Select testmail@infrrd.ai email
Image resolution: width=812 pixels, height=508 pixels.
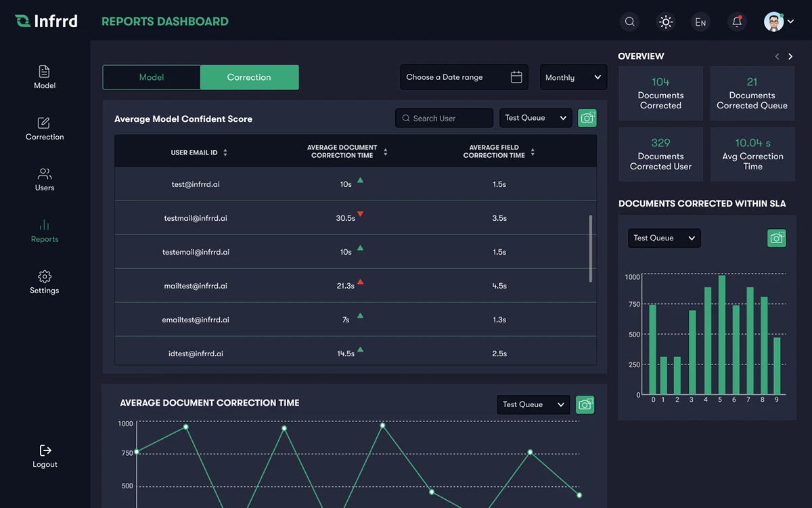pyautogui.click(x=196, y=218)
